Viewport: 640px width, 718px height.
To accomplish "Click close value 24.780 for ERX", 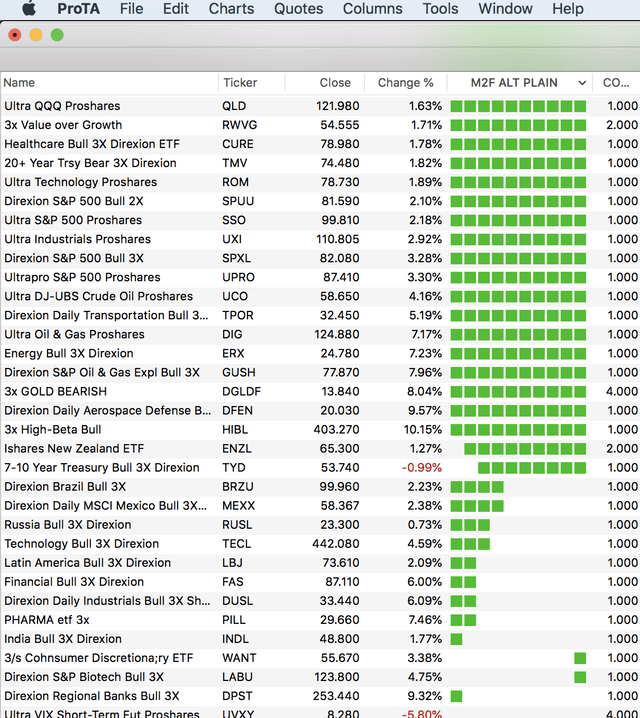I will (x=341, y=354).
